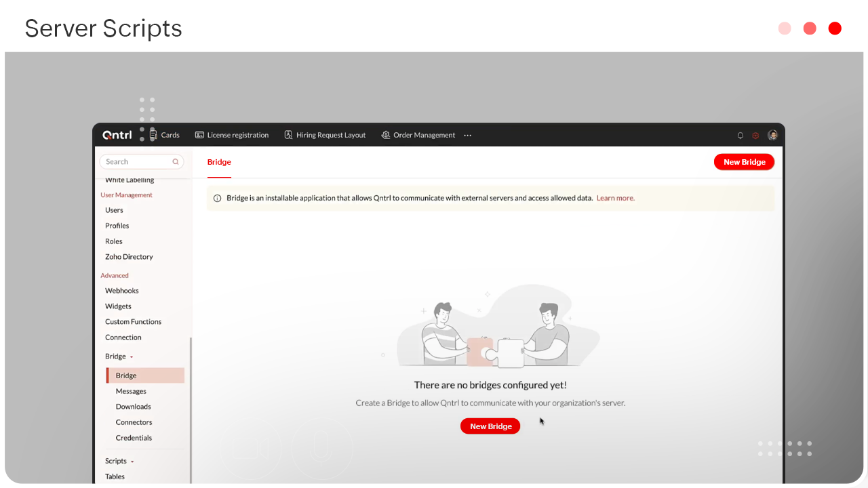Open Credentials under Bridge
868x488 pixels.
(x=134, y=438)
